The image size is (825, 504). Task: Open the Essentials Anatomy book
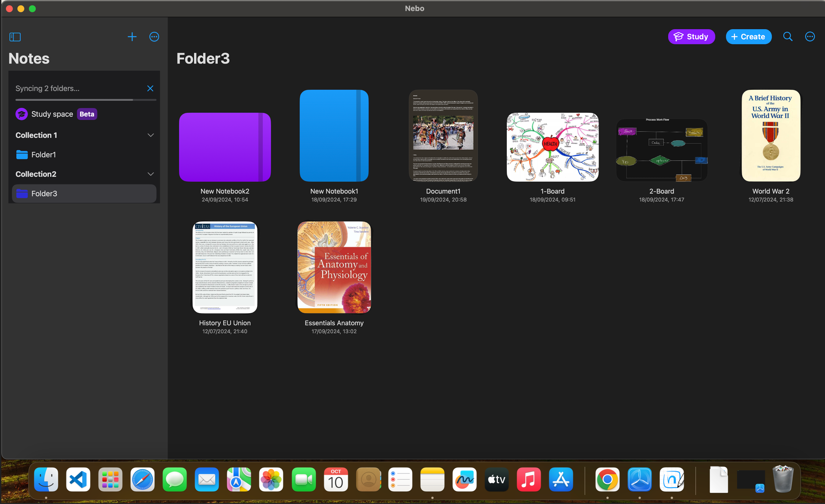334,267
